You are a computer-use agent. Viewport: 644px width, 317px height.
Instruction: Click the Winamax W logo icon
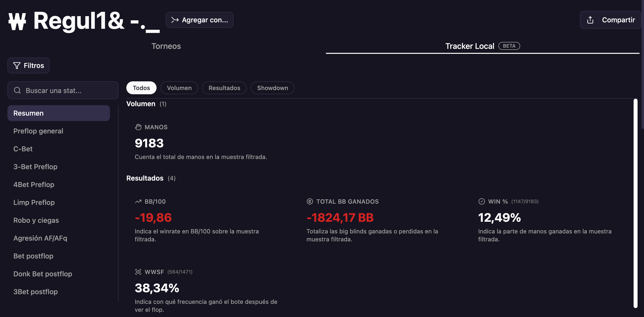[17, 22]
